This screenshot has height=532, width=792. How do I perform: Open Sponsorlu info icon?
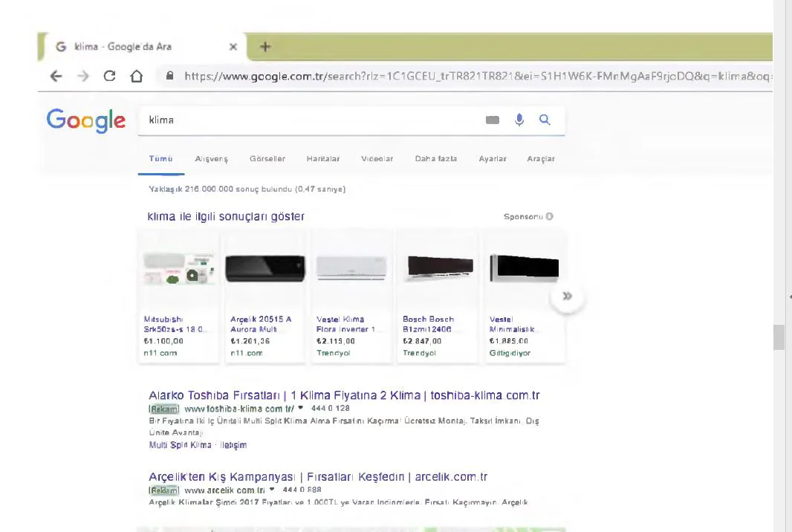click(x=550, y=216)
